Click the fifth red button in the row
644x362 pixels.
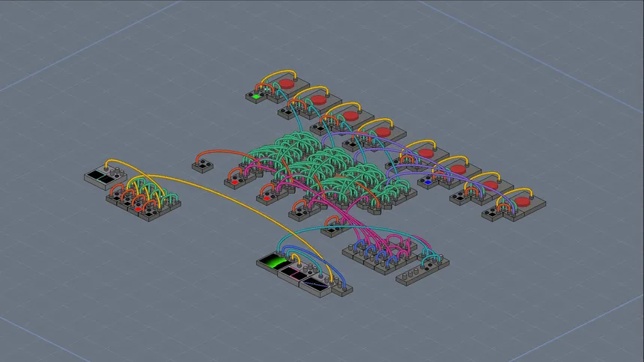[x=426, y=153]
